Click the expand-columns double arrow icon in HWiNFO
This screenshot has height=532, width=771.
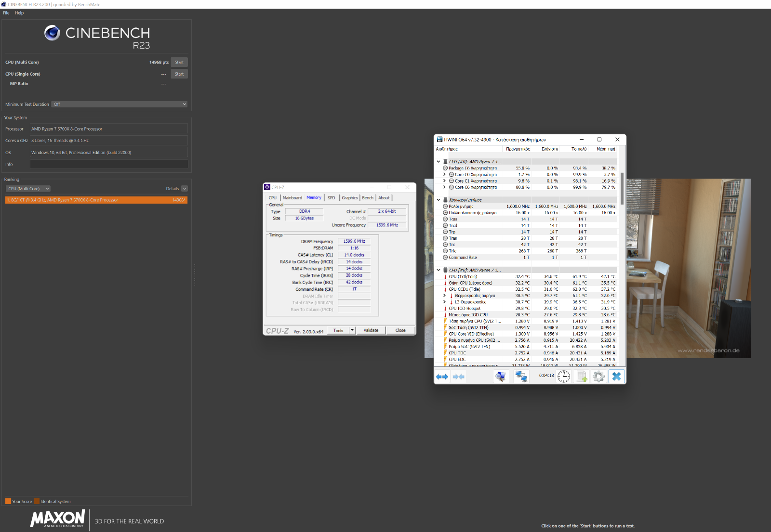pos(442,376)
